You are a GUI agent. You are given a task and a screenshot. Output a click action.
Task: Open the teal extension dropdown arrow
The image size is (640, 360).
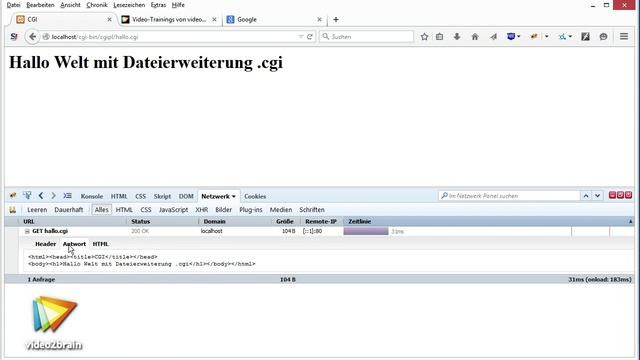pyautogui.click(x=570, y=37)
